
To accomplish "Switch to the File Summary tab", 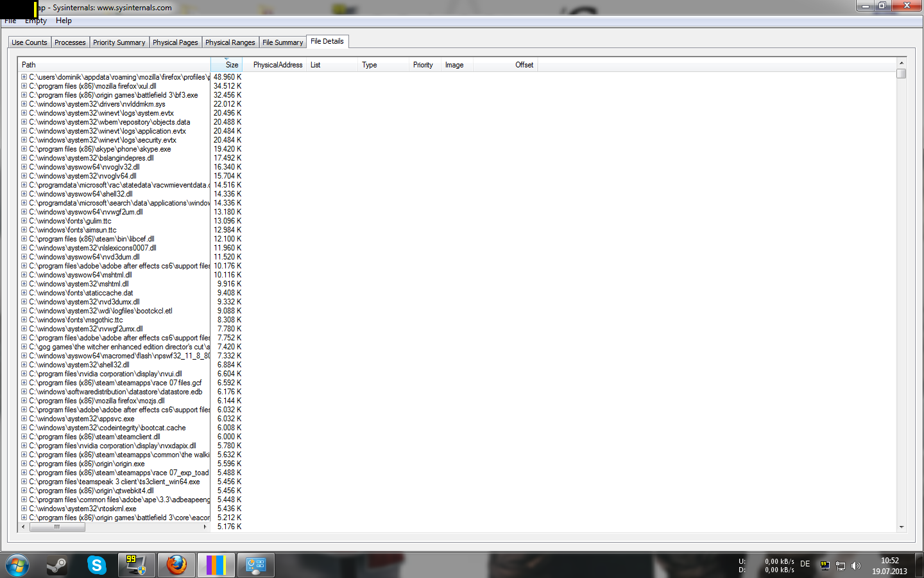I will (283, 42).
